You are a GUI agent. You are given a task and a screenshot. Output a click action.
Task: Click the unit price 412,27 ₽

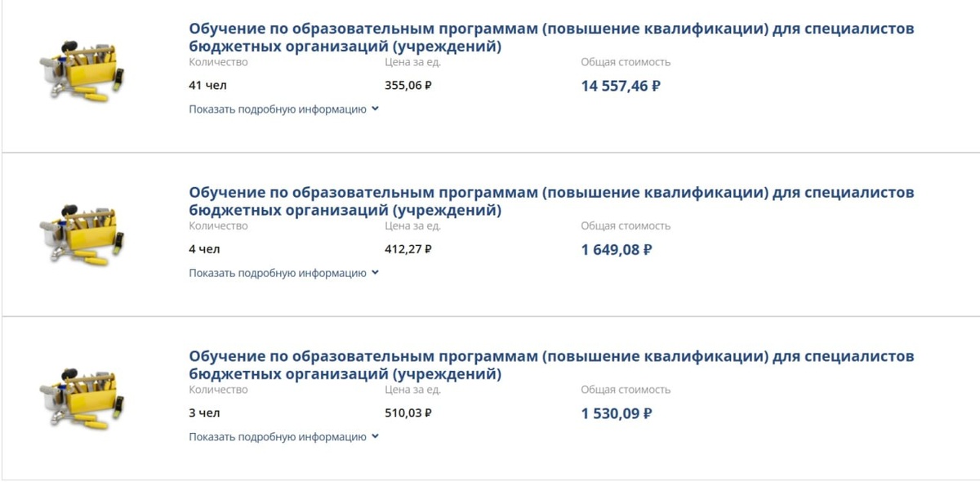click(407, 248)
